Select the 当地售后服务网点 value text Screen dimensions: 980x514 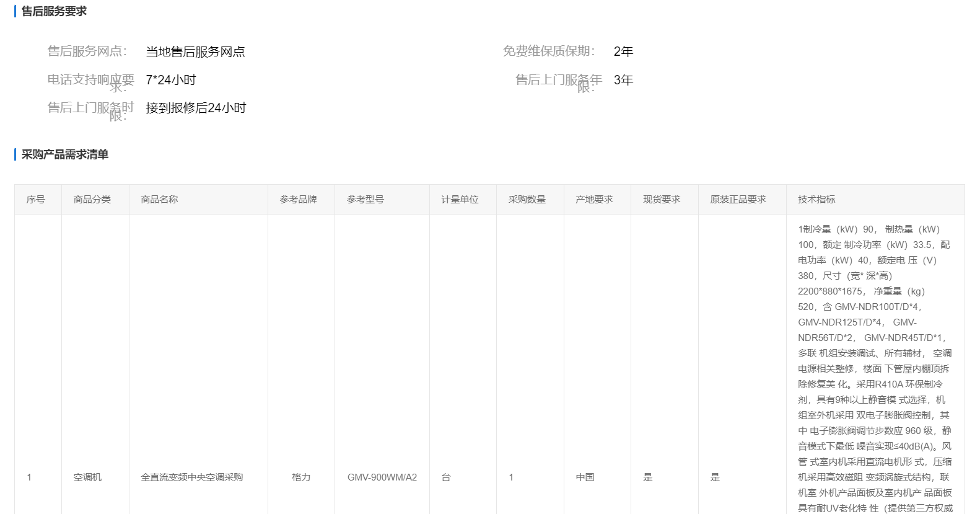pyautogui.click(x=195, y=51)
